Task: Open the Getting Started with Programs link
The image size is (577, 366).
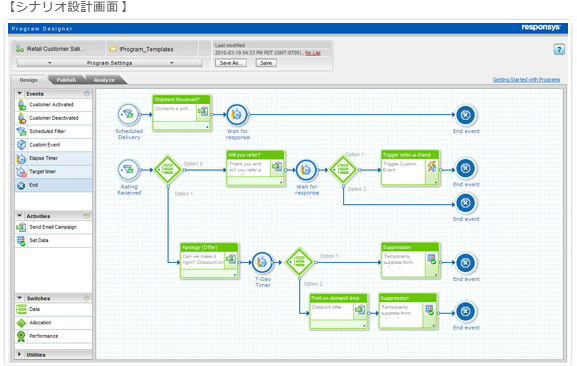Action: click(x=526, y=79)
